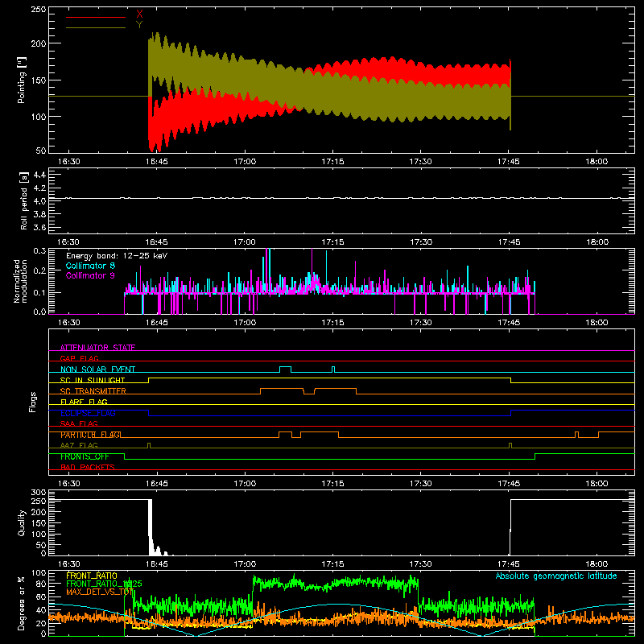The height and width of the screenshot is (644, 644).
Task: Click the Pointing axis title
Action: click(22, 80)
